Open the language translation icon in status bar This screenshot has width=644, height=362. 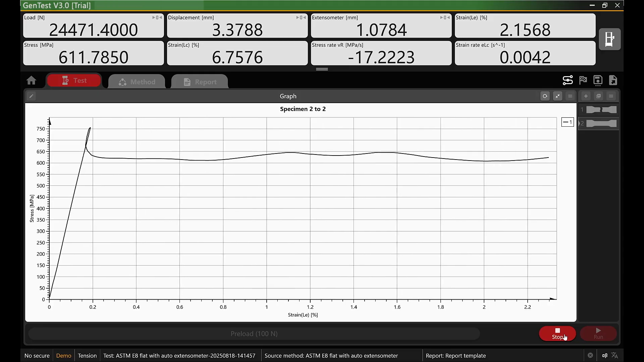[615, 355]
